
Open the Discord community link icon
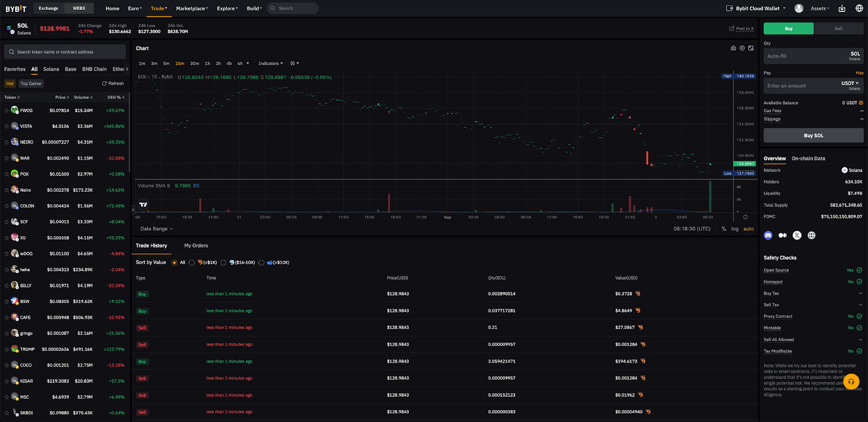pyautogui.click(x=768, y=235)
